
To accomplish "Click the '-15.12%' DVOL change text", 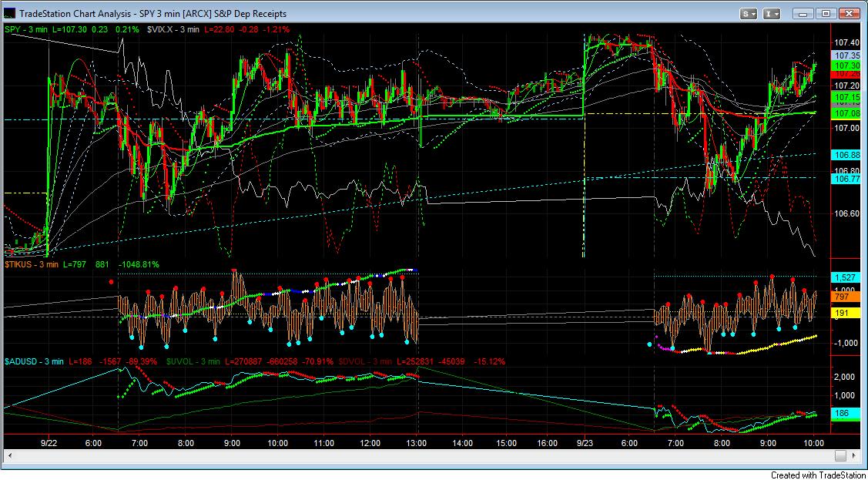I will point(490,361).
